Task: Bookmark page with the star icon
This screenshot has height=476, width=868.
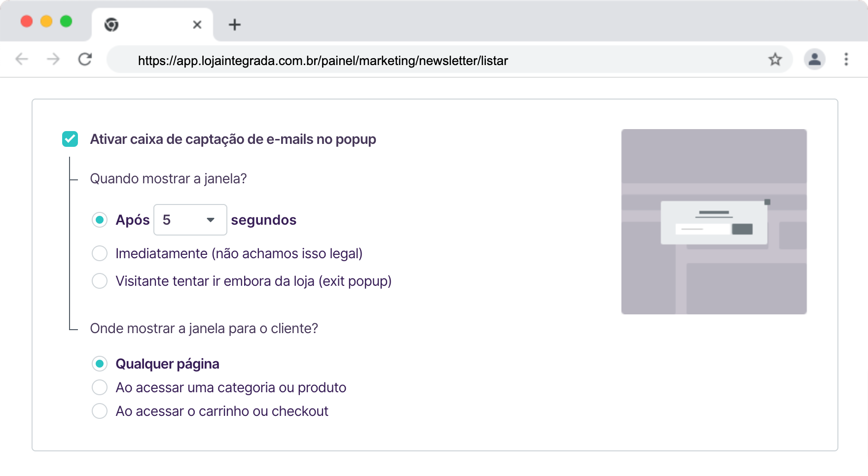Action: pyautogui.click(x=775, y=60)
